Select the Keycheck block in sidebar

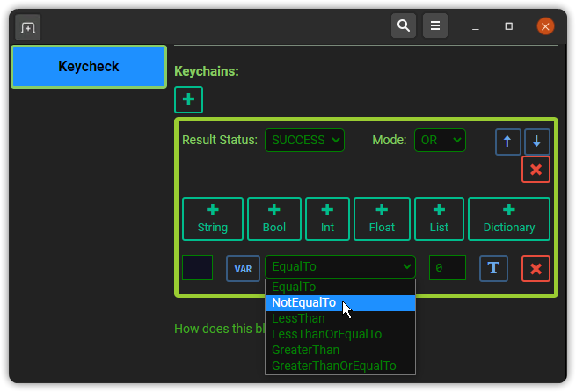click(x=89, y=67)
